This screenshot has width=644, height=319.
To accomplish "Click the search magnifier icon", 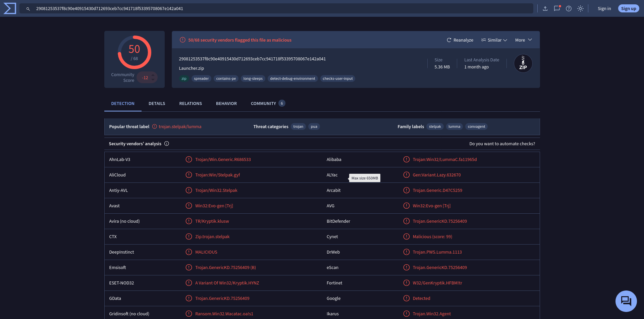I will (28, 9).
